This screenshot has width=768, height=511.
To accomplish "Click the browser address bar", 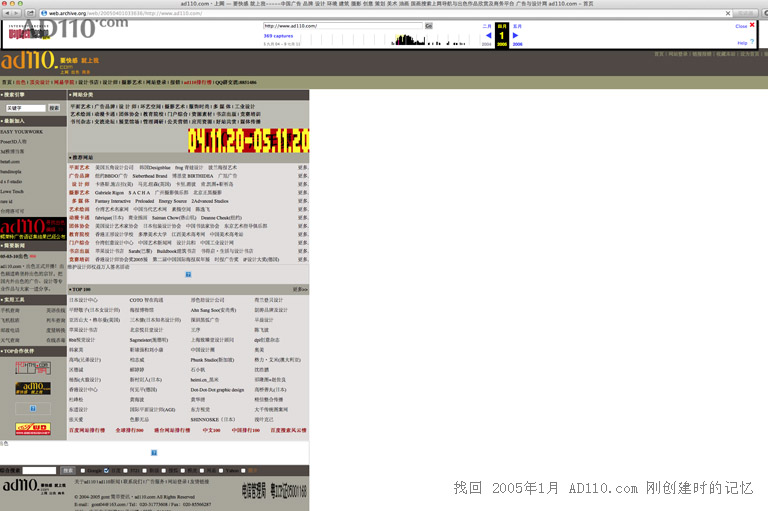I will coord(384,13).
